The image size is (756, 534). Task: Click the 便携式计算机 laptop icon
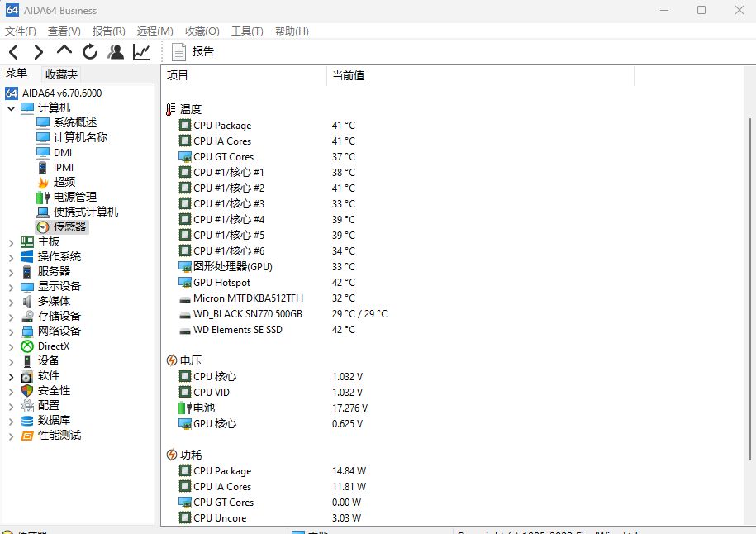(x=43, y=212)
